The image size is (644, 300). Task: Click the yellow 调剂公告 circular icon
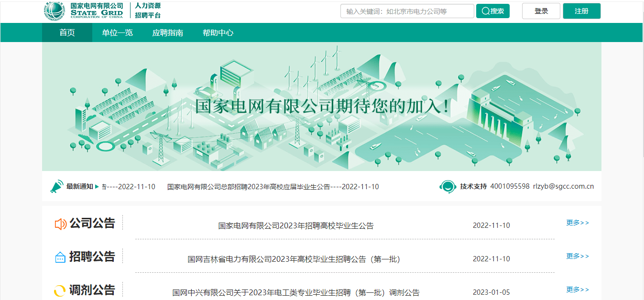tap(60, 290)
